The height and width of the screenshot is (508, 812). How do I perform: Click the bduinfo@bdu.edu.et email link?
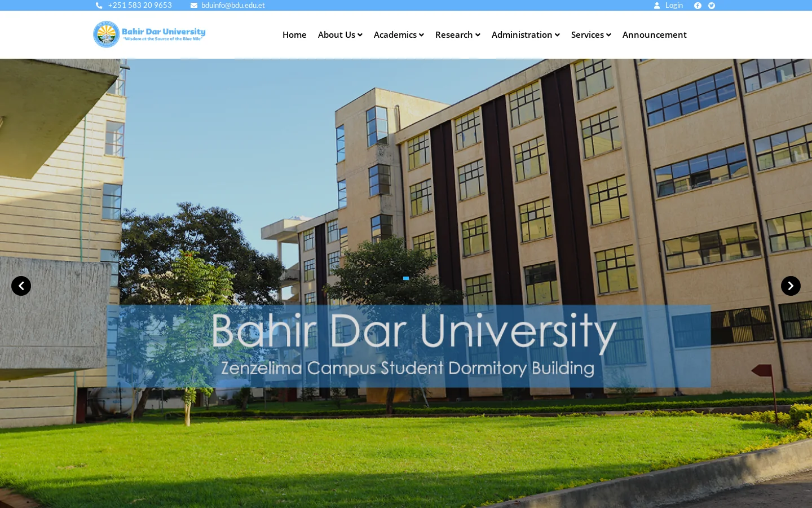coord(233,6)
